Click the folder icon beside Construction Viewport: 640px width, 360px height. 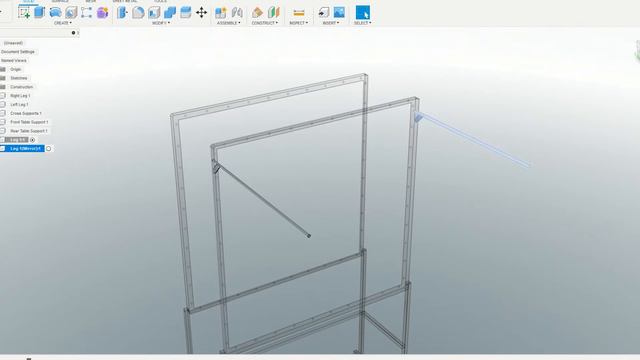click(x=3, y=87)
